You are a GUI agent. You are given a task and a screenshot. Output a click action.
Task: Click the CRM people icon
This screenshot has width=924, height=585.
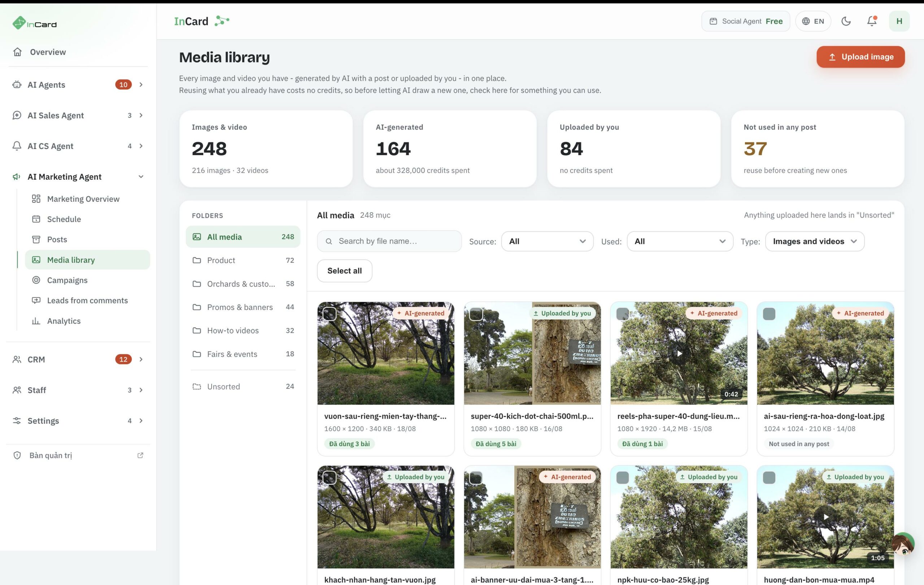[17, 359]
